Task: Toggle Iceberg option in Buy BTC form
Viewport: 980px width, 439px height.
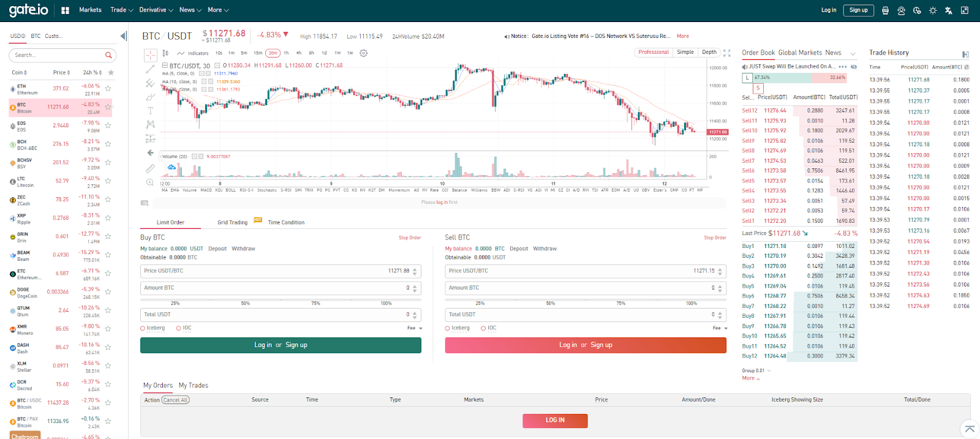Action: [143, 328]
